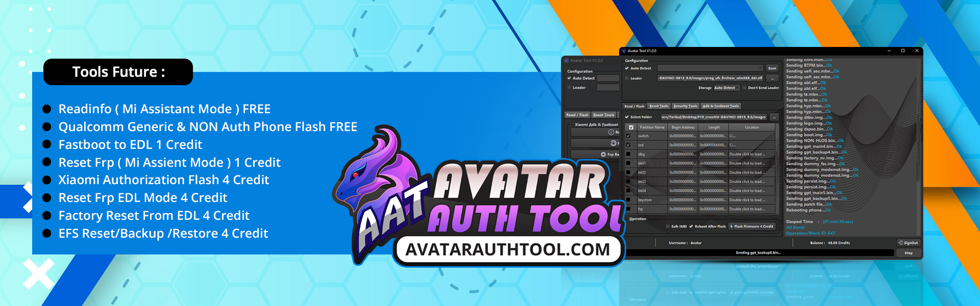Open the Adb & Fastboot Tools tab

pos(721,106)
